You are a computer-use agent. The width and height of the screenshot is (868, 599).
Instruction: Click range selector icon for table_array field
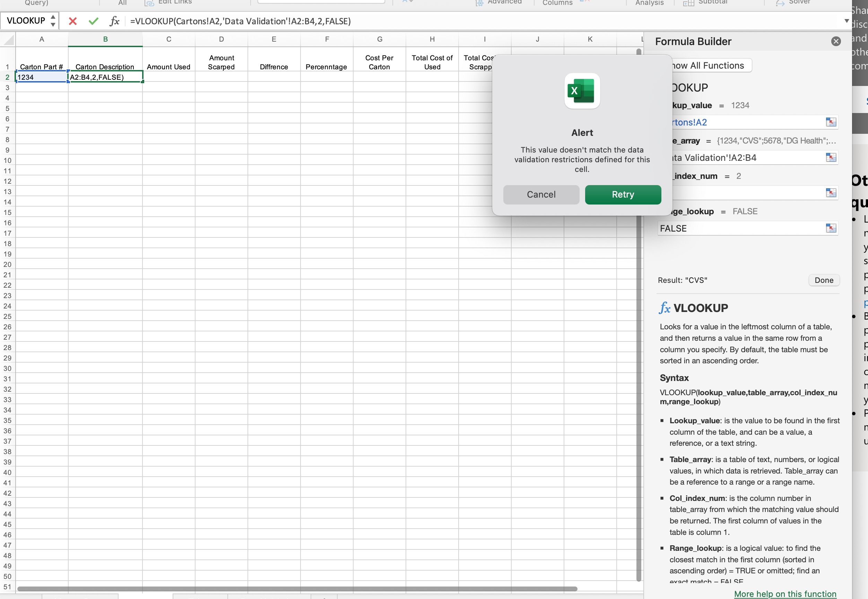831,157
